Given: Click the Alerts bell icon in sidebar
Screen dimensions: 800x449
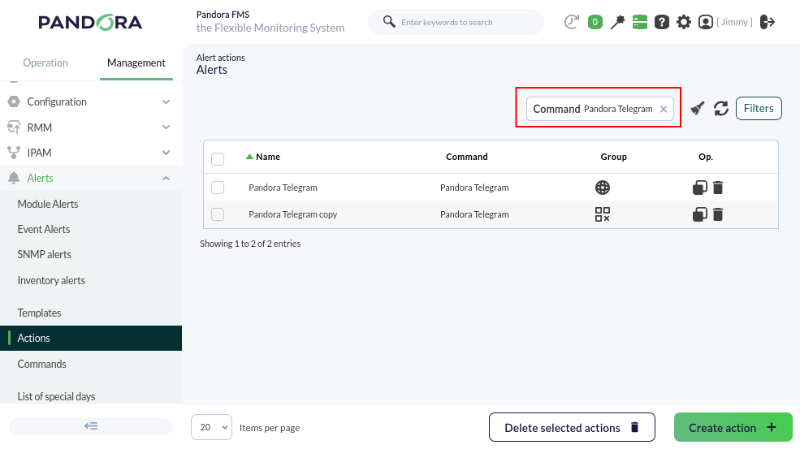Looking at the screenshot, I should click(14, 178).
